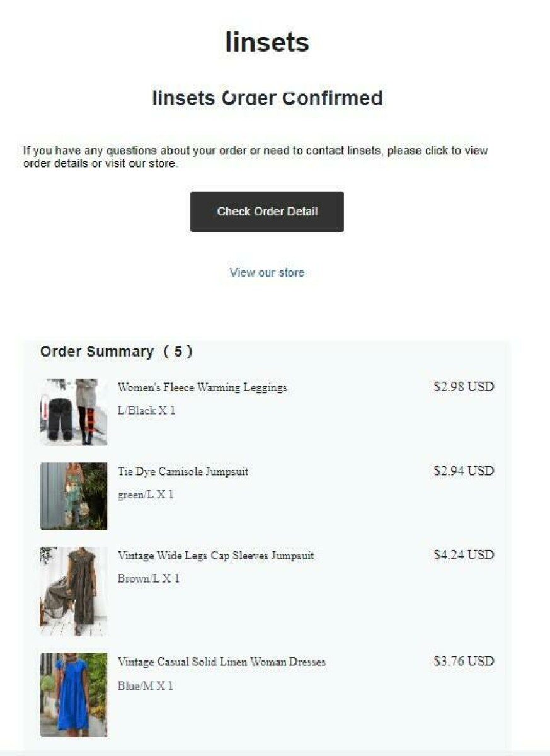Click the Women's Fleece Warming Leggings title

click(x=202, y=387)
